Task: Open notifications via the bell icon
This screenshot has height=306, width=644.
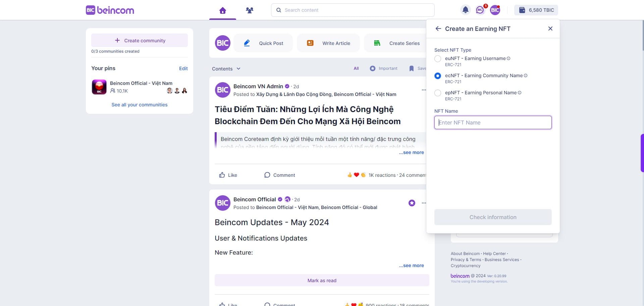Action: (465, 10)
